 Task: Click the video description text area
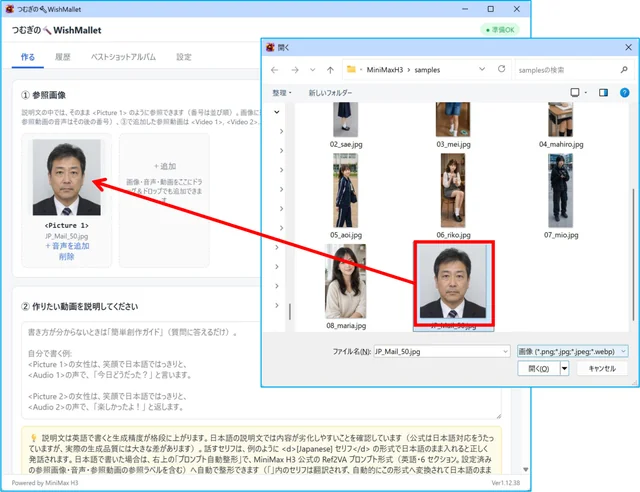261,370
